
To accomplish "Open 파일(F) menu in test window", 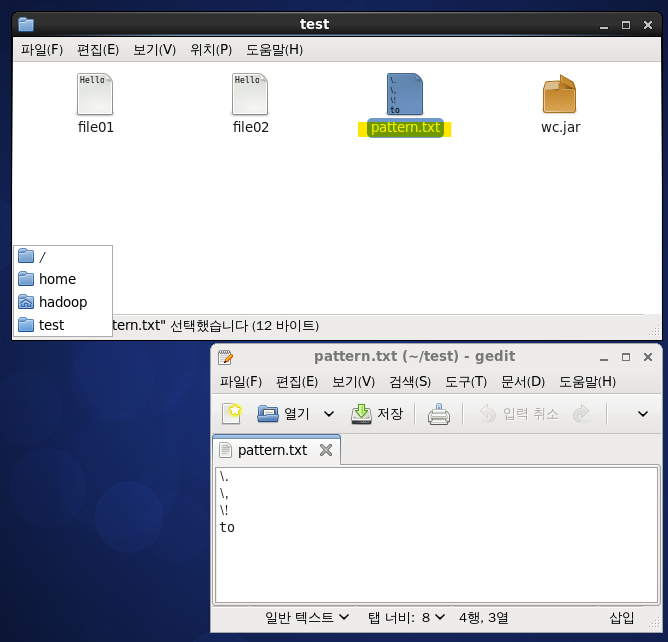I will [x=42, y=49].
